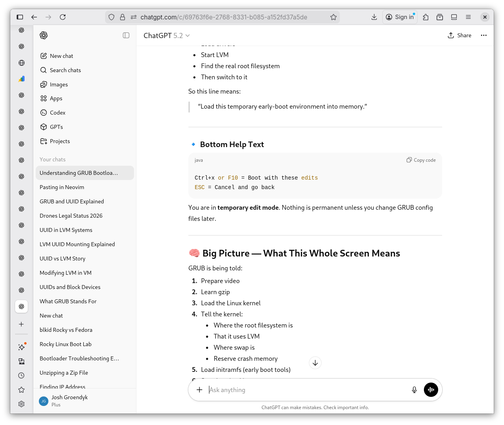The image size is (504, 425).
Task: Click the microphone dictation icon
Action: 414,390
